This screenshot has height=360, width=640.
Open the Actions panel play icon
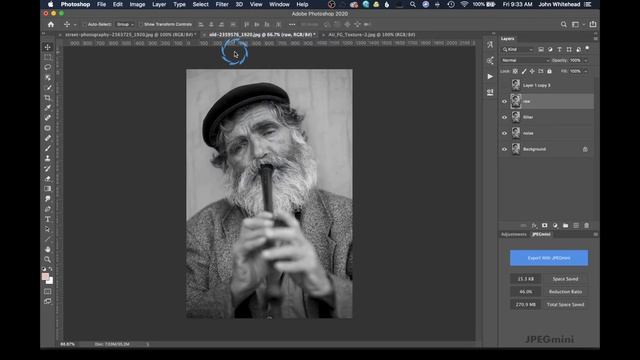[490, 76]
